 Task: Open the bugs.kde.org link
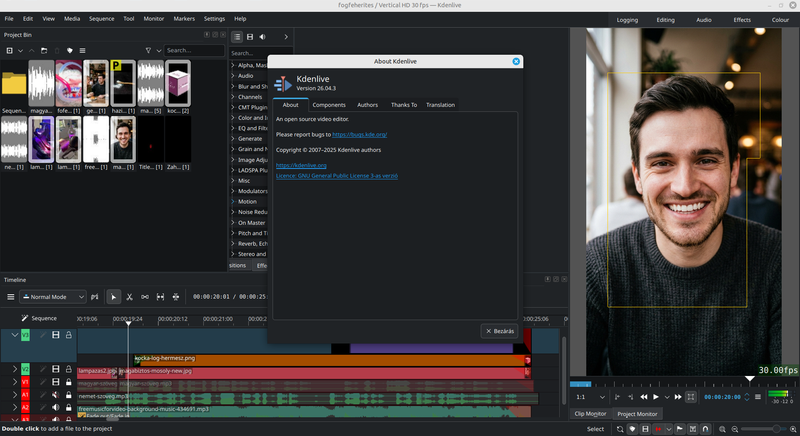point(360,135)
